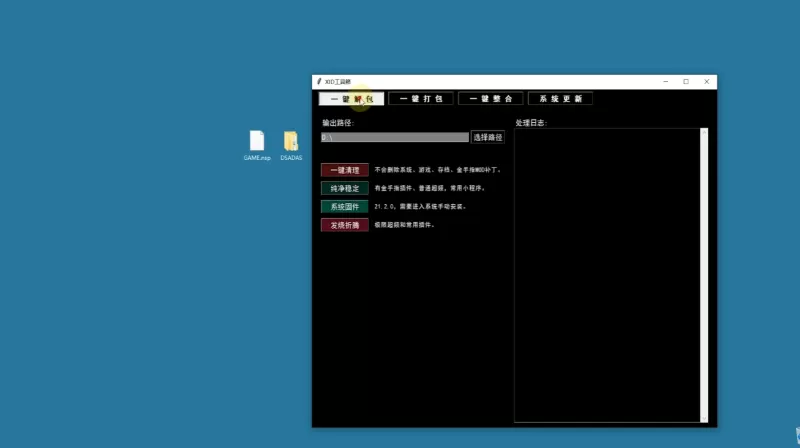This screenshot has width=800, height=448.
Task: Click the red 一键清理 button
Action: 345,170
